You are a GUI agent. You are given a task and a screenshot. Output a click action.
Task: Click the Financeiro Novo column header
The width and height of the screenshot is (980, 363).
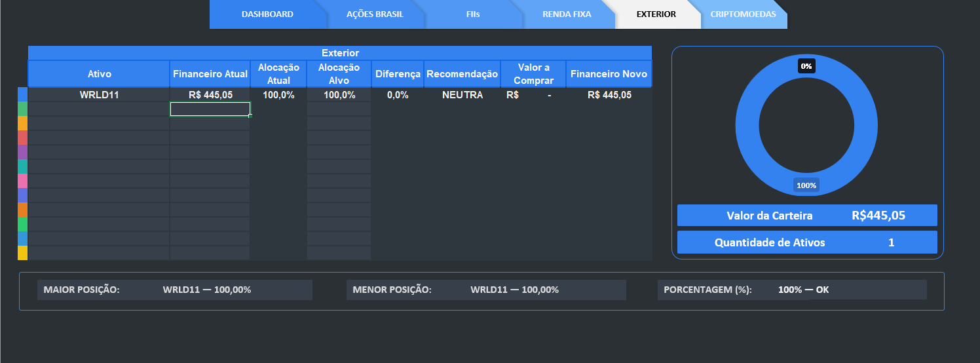point(609,74)
